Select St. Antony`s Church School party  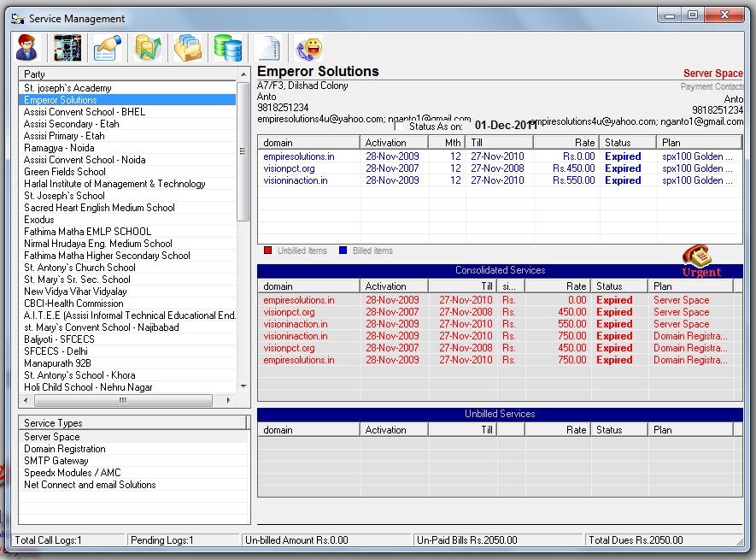(128, 268)
